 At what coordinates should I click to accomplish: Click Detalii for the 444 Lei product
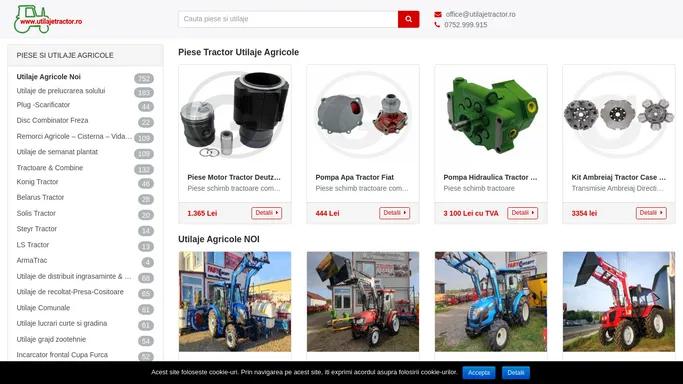point(394,213)
